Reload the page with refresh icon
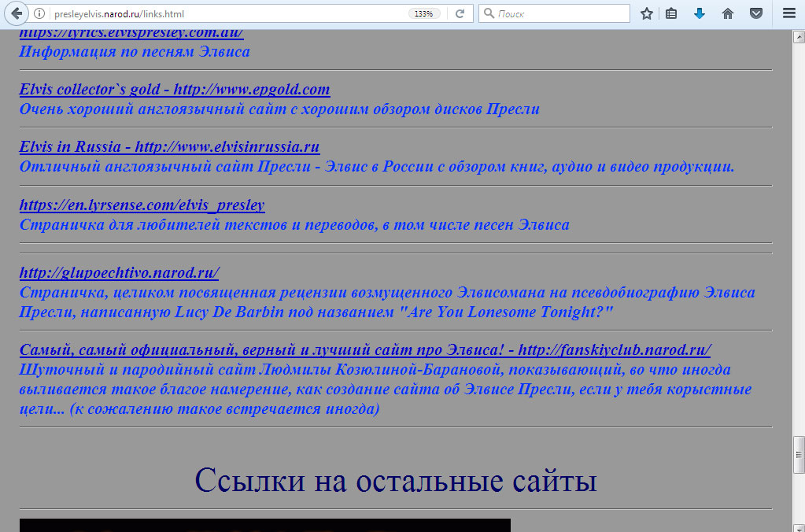This screenshot has width=805, height=532. click(460, 14)
